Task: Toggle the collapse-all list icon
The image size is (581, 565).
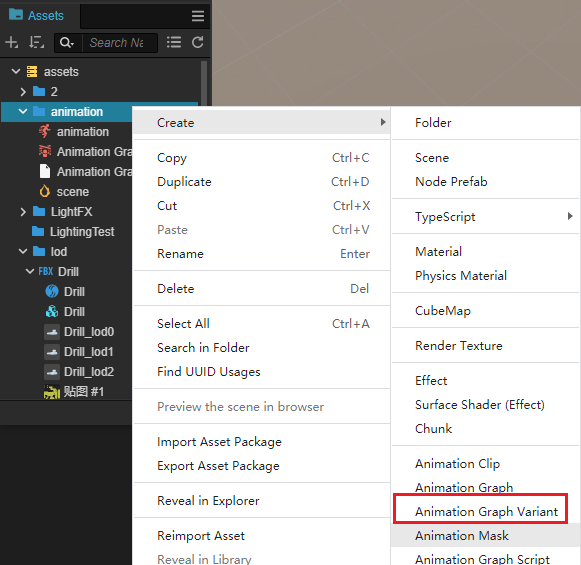Action: [174, 42]
